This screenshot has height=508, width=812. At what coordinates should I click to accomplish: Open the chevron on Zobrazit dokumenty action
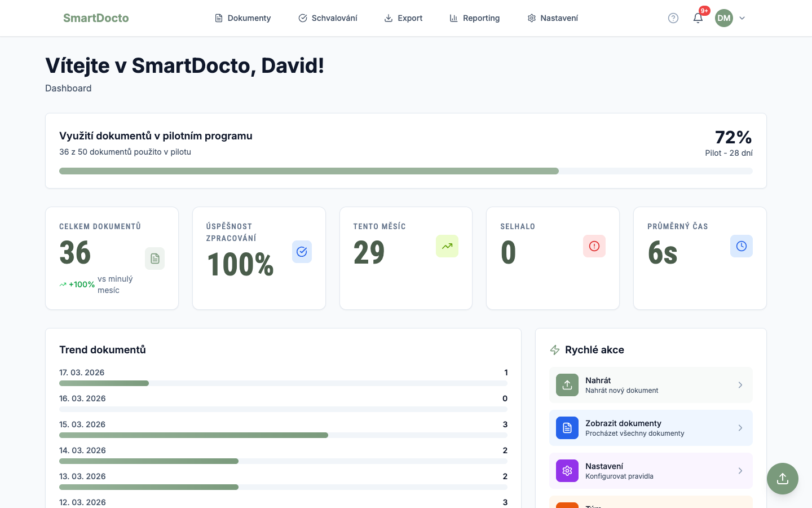pos(740,428)
